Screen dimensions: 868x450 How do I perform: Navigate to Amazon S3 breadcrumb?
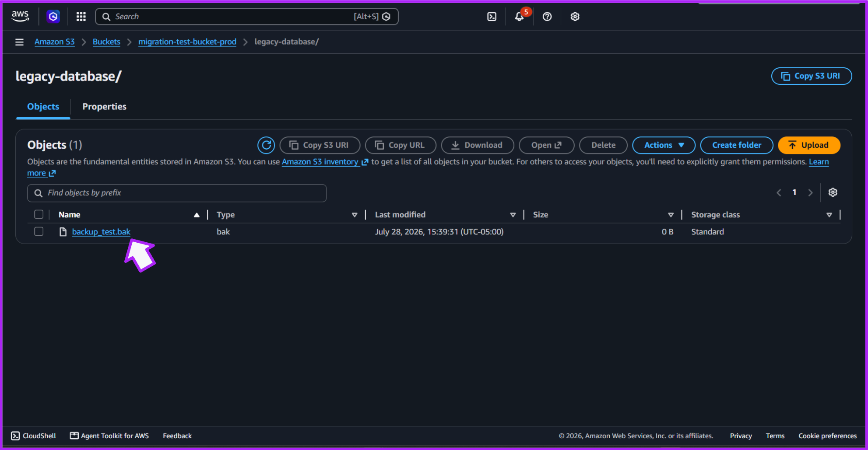tap(55, 42)
